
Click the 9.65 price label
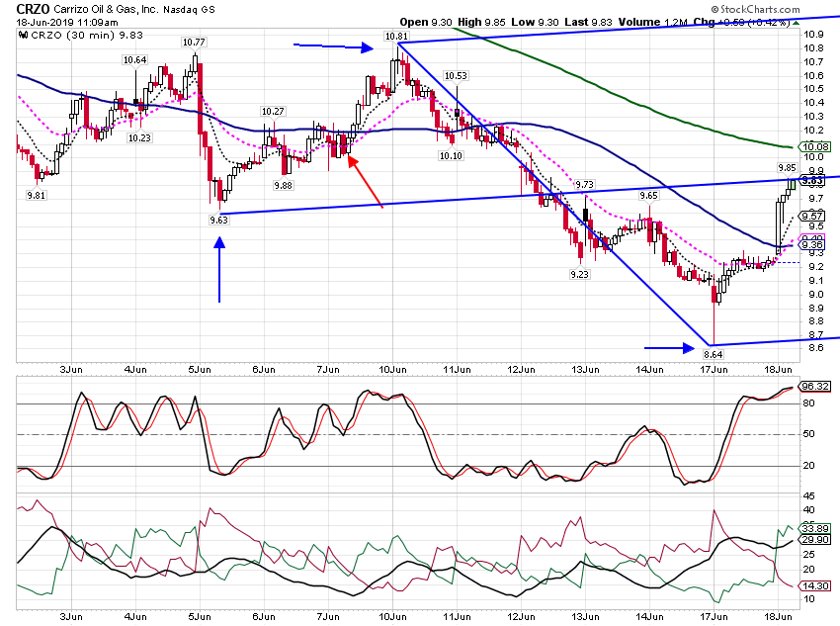tap(648, 195)
